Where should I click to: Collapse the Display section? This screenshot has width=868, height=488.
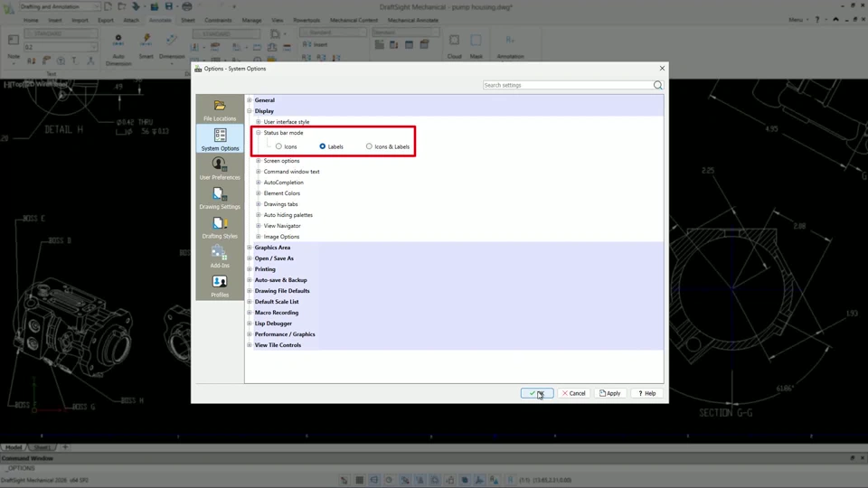click(x=250, y=111)
